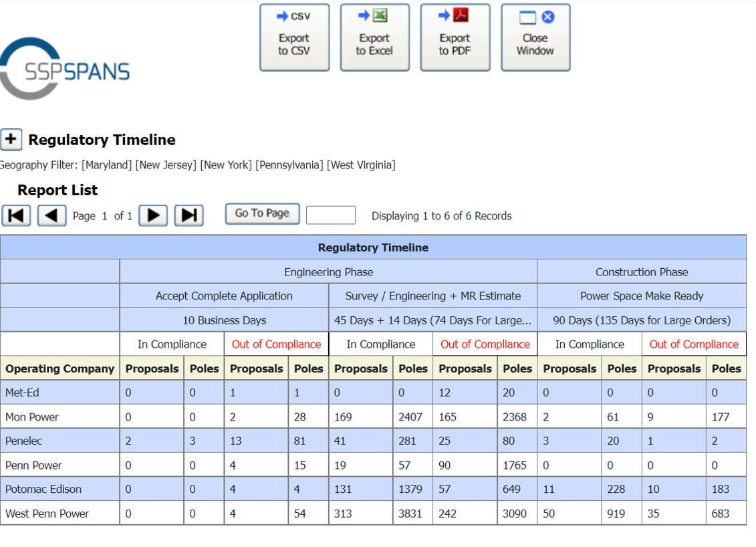Screen dimensions: 756x547
Task: Click the Penn Power cell showing 90
Action: coord(465,465)
